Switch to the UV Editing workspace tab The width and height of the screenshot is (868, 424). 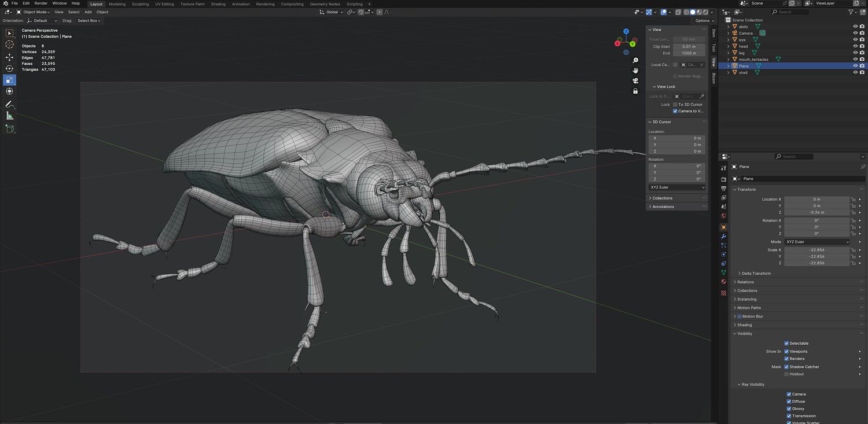coord(164,4)
